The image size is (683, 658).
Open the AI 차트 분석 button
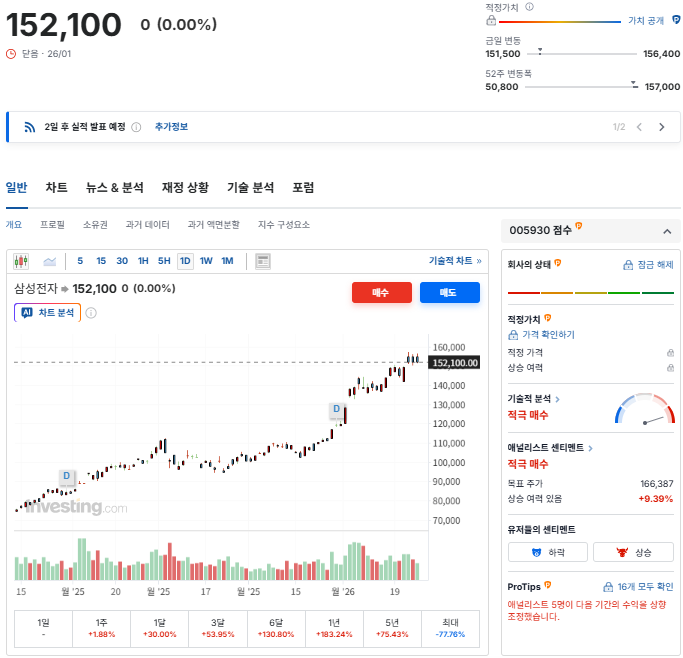(x=47, y=313)
